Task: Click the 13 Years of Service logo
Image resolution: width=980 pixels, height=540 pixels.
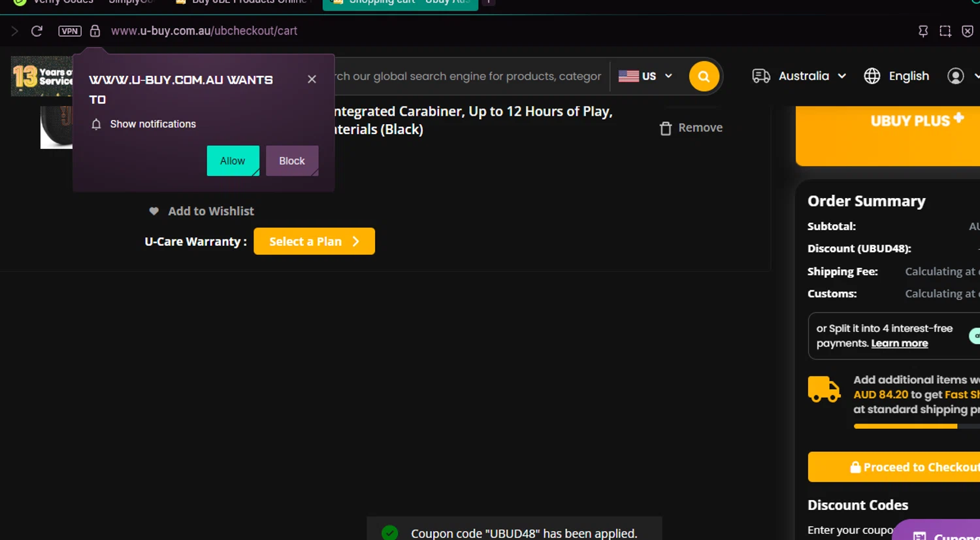Action: pos(42,76)
